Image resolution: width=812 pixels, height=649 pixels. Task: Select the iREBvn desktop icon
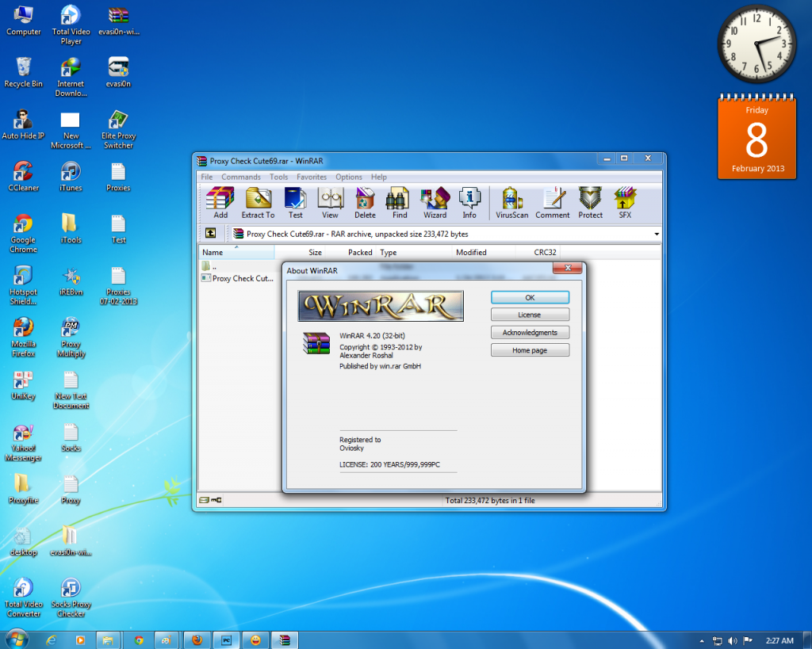pyautogui.click(x=71, y=281)
